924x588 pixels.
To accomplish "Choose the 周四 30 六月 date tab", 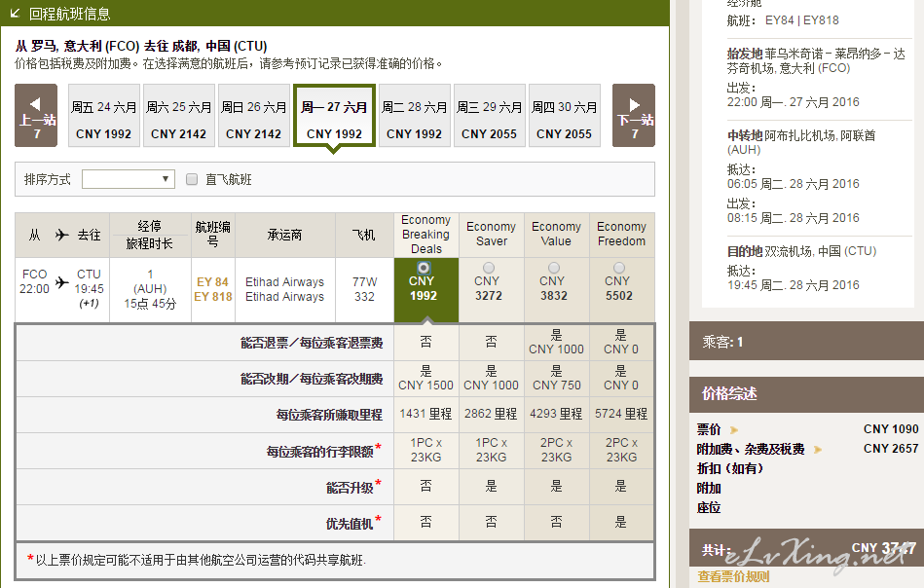I will pos(564,116).
